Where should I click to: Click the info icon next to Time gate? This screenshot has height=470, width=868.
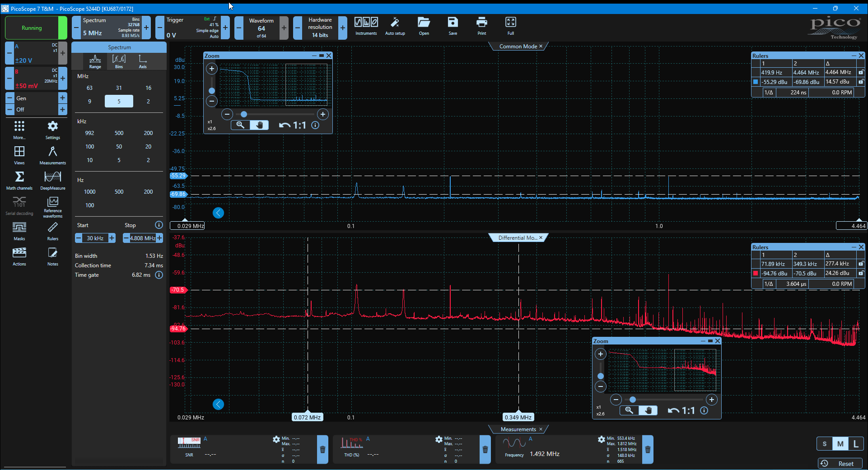coord(159,275)
